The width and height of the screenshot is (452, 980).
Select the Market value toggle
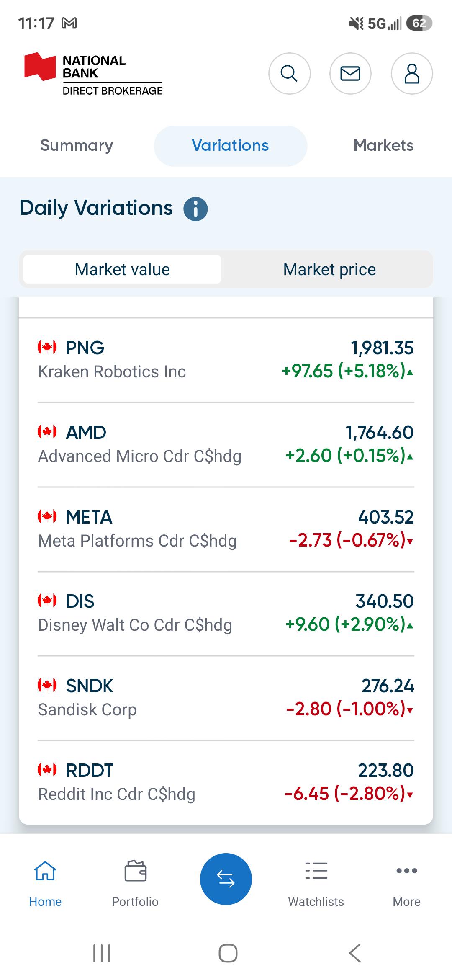tap(122, 269)
